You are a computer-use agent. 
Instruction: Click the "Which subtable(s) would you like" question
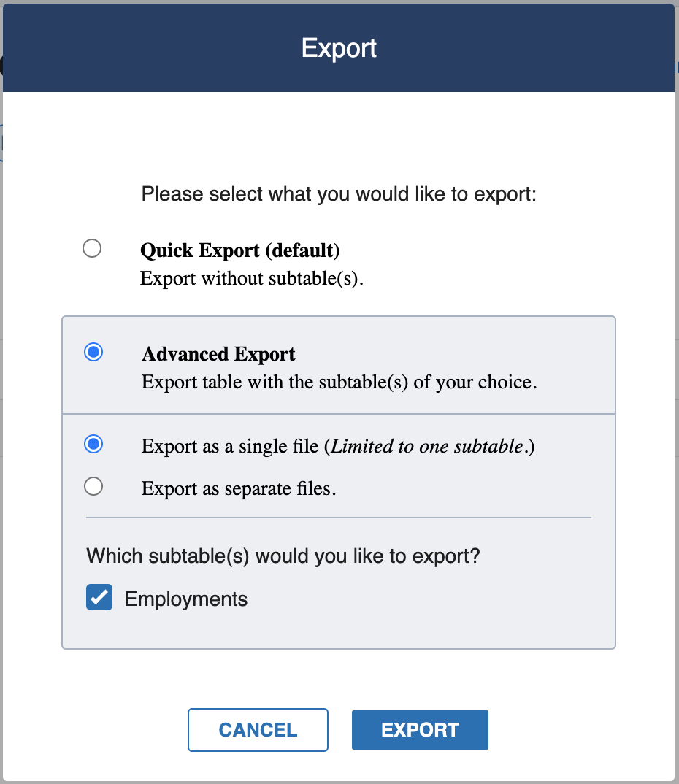(x=283, y=556)
